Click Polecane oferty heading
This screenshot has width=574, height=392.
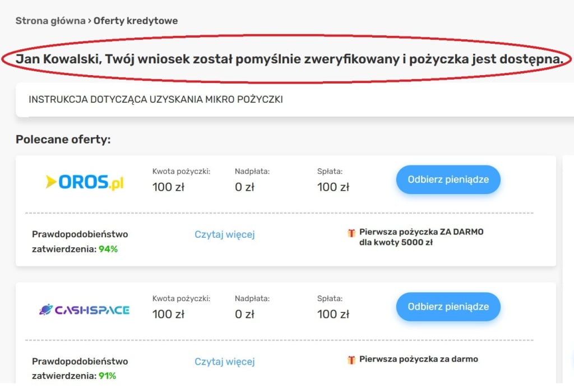pos(63,139)
